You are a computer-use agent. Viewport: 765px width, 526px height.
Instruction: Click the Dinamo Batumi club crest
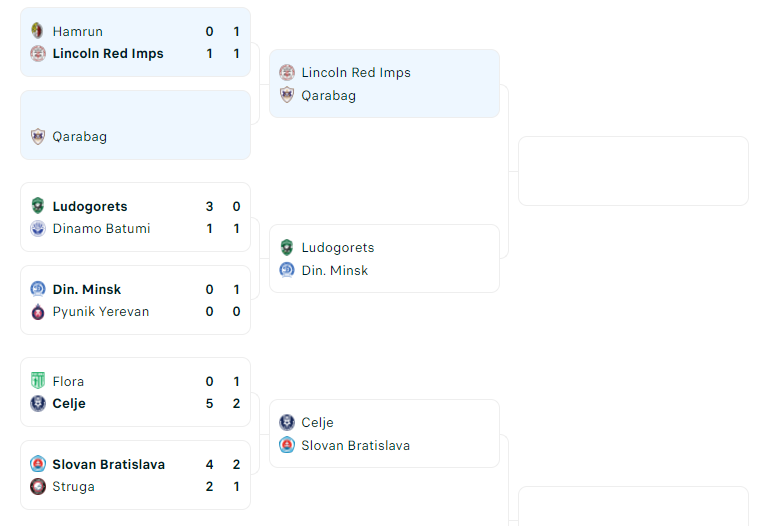click(x=38, y=228)
